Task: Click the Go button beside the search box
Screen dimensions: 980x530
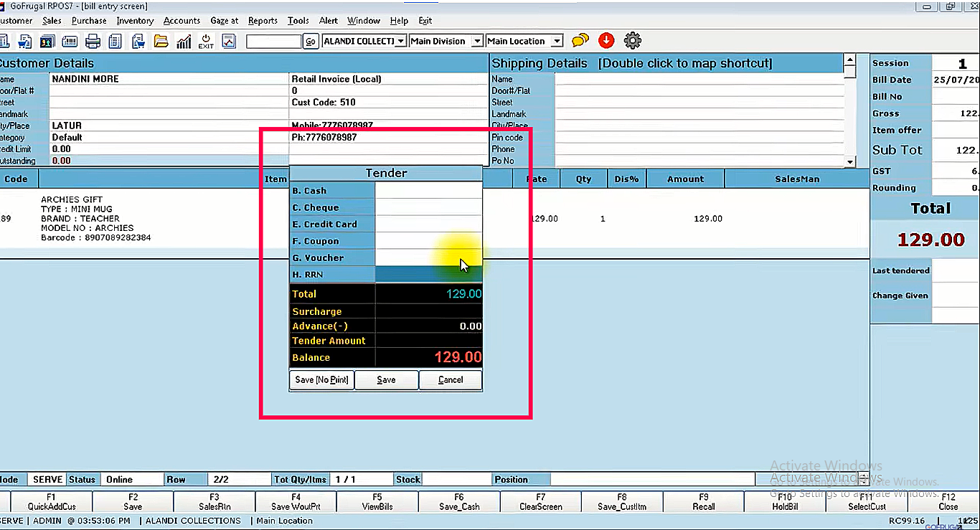Action: click(311, 42)
